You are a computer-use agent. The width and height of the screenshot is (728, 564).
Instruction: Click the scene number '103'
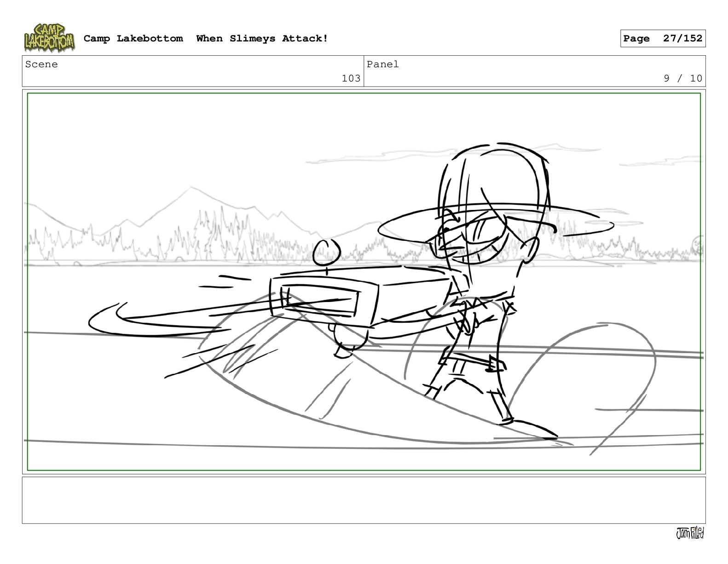point(351,79)
